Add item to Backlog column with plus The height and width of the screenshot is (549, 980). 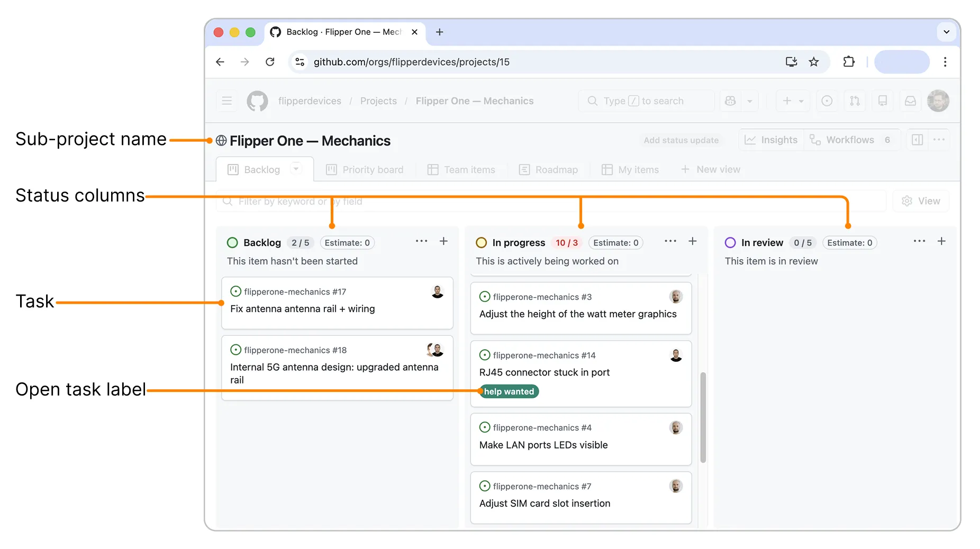coord(443,241)
